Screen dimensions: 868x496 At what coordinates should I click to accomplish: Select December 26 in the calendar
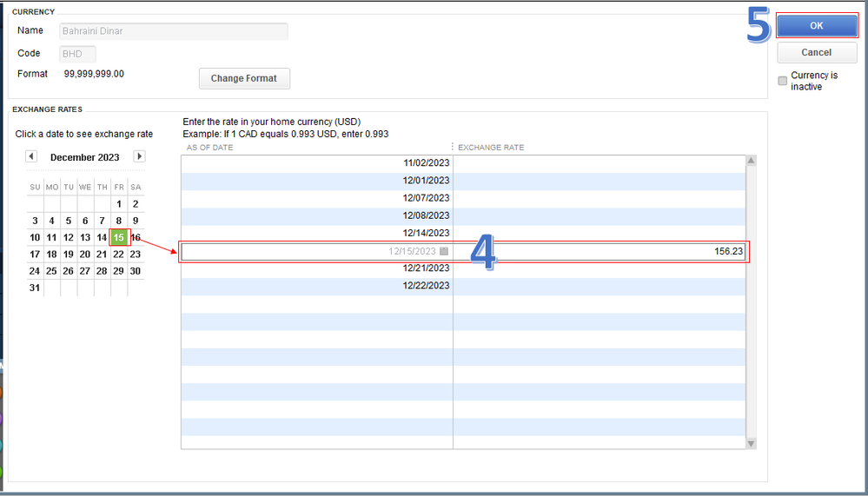[x=69, y=271]
